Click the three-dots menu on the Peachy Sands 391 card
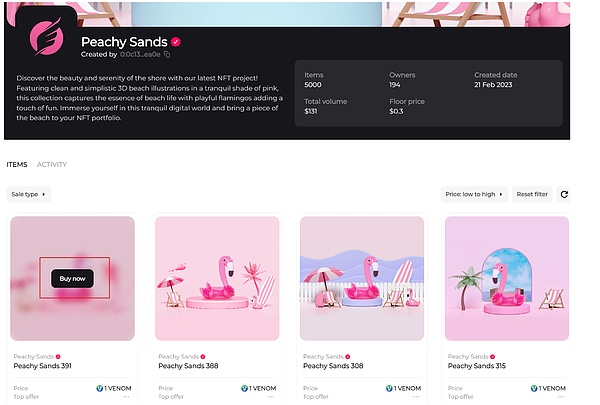600x405 pixels. pyautogui.click(x=126, y=397)
